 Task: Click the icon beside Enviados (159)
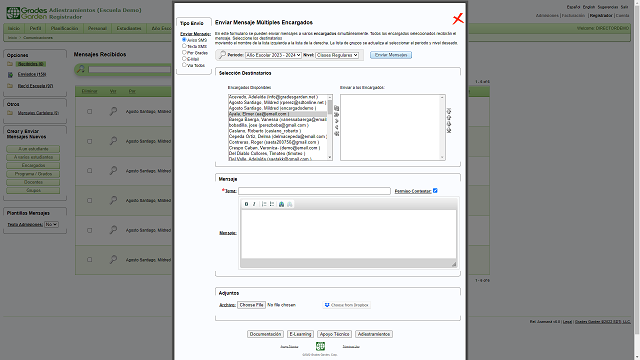tap(10, 75)
